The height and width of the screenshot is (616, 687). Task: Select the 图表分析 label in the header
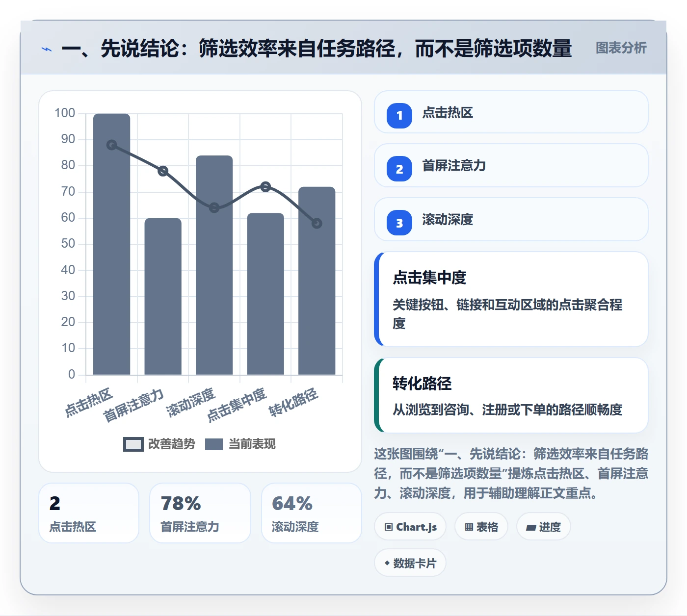click(x=621, y=48)
